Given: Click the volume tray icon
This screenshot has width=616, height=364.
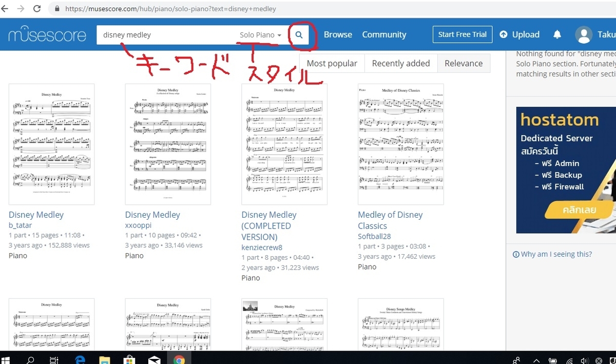Looking at the screenshot, I should 584,360.
